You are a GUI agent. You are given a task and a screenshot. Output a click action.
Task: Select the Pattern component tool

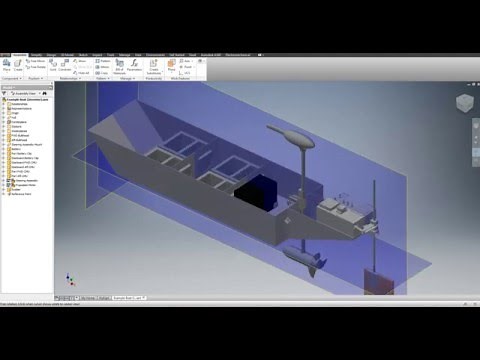(x=103, y=61)
